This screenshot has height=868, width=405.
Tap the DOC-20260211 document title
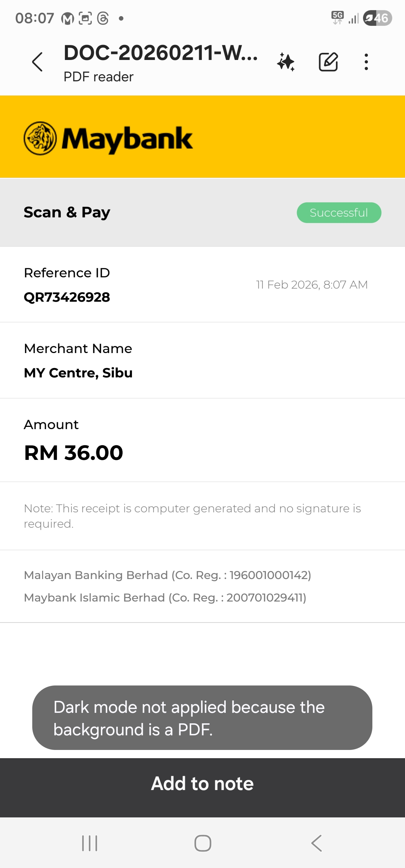[x=160, y=53]
